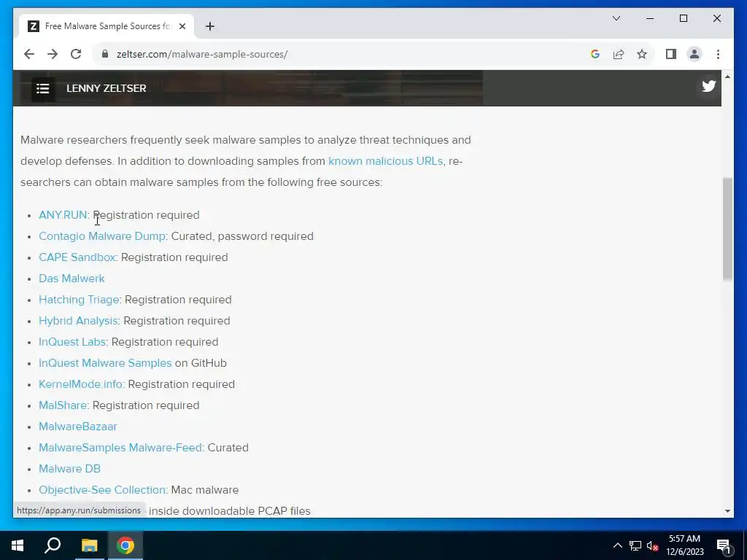Open a new tab with the plus button
747x560 pixels.
pos(210,26)
